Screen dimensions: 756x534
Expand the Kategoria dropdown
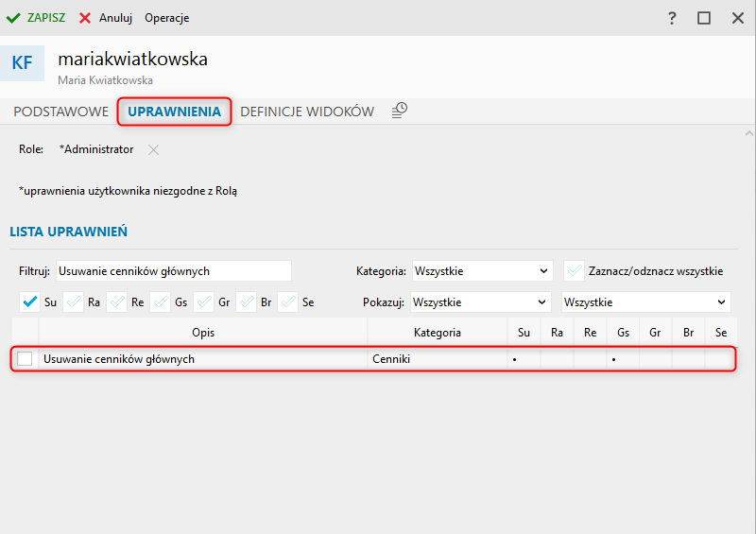coord(482,271)
